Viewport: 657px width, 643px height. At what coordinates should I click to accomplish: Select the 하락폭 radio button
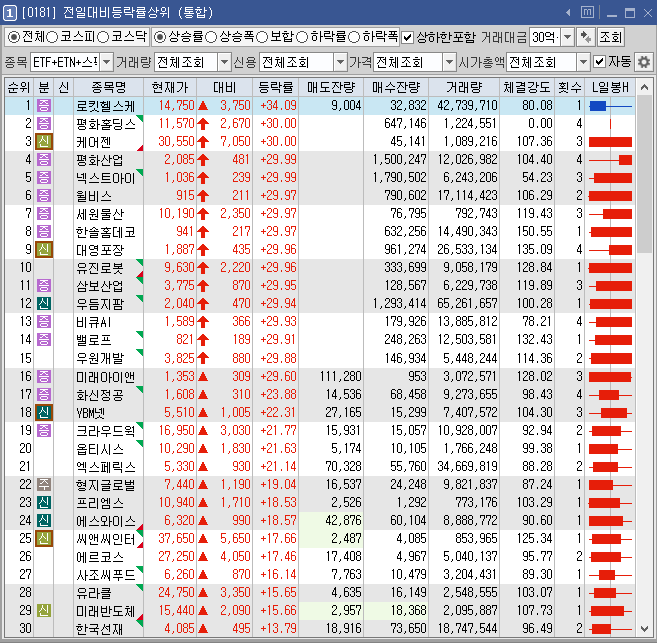click(354, 37)
